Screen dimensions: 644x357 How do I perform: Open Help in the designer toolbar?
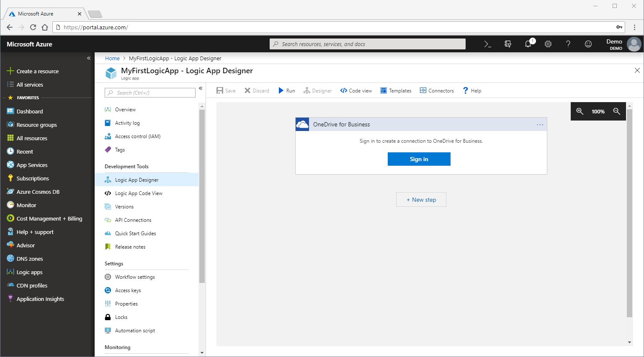472,91
